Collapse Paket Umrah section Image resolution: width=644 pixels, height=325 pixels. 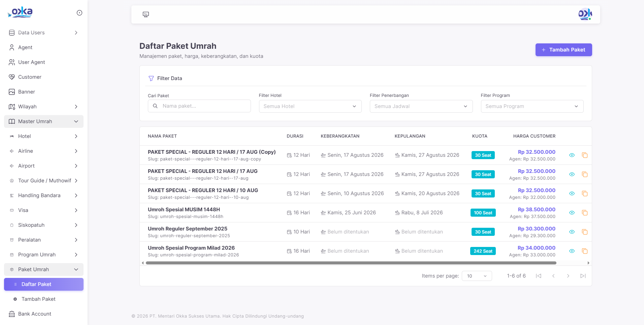tap(44, 269)
